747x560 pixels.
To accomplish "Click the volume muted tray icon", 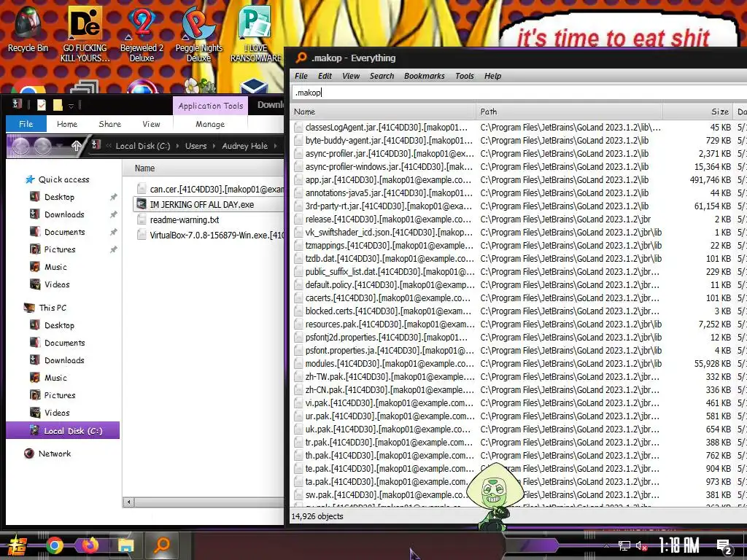I will pos(640,545).
